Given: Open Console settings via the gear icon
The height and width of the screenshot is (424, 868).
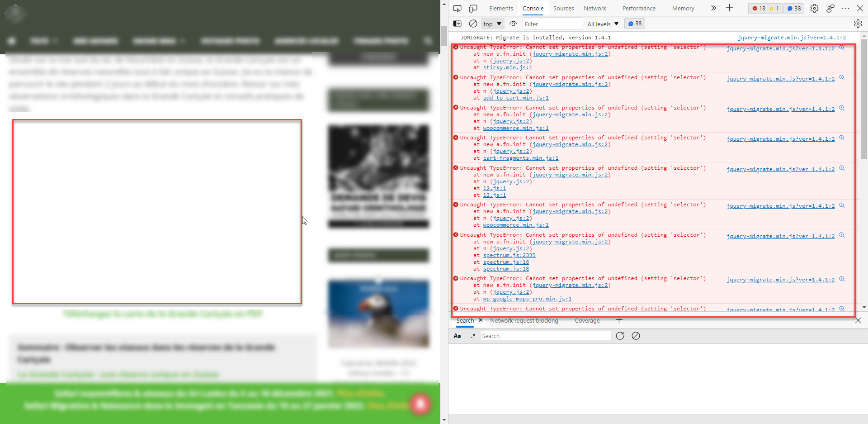Looking at the screenshot, I should coord(858,24).
